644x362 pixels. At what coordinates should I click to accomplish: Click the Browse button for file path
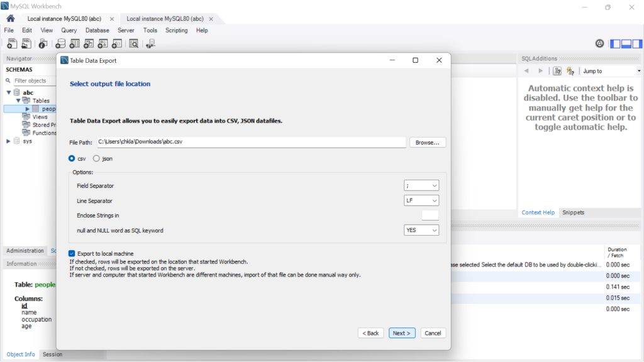[x=427, y=142]
